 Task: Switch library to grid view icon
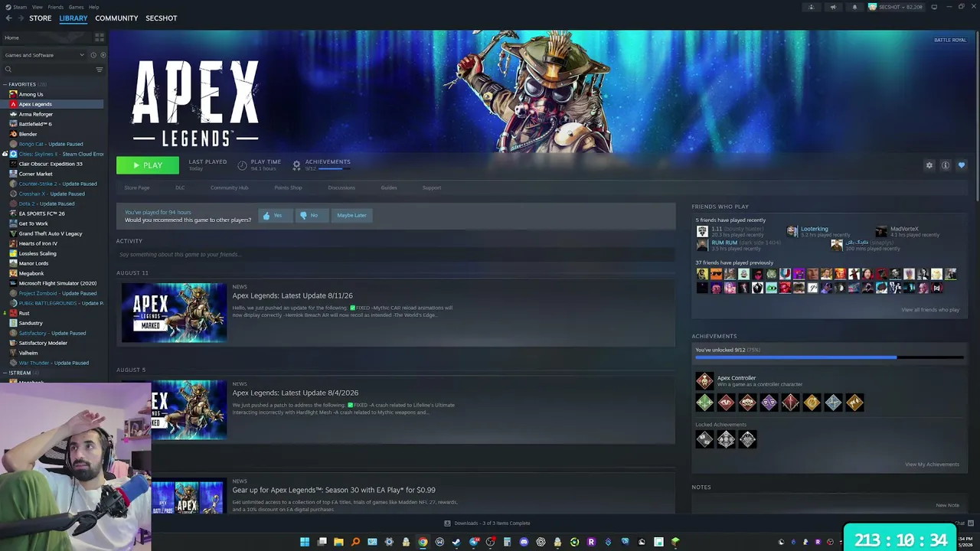100,37
